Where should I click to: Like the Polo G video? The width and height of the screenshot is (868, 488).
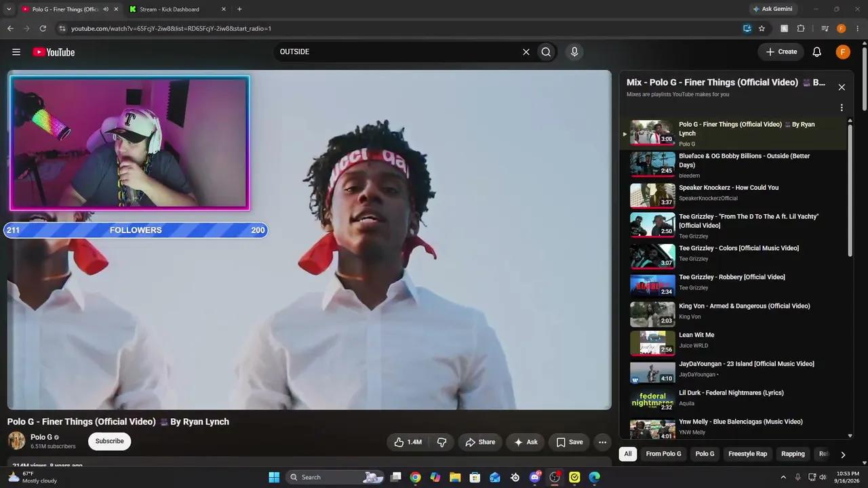click(409, 442)
